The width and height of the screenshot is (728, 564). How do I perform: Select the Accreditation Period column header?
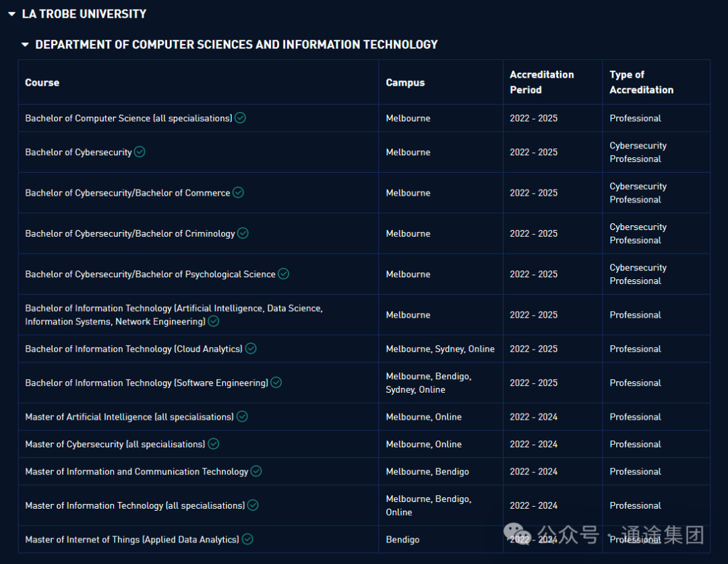pos(542,82)
